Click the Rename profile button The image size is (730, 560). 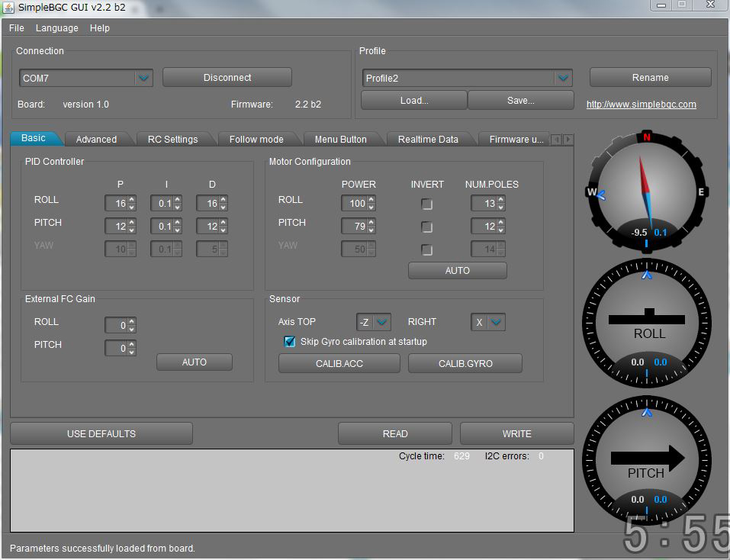[650, 77]
